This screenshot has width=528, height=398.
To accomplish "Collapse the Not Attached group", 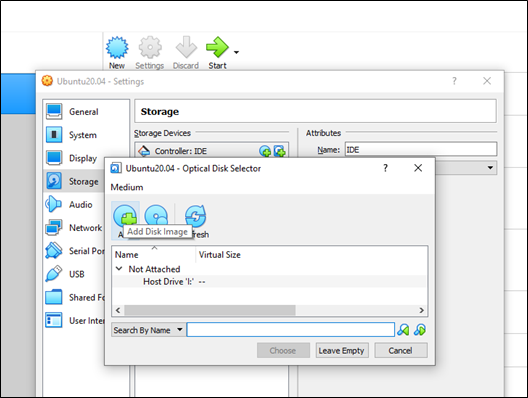I will click(x=119, y=269).
